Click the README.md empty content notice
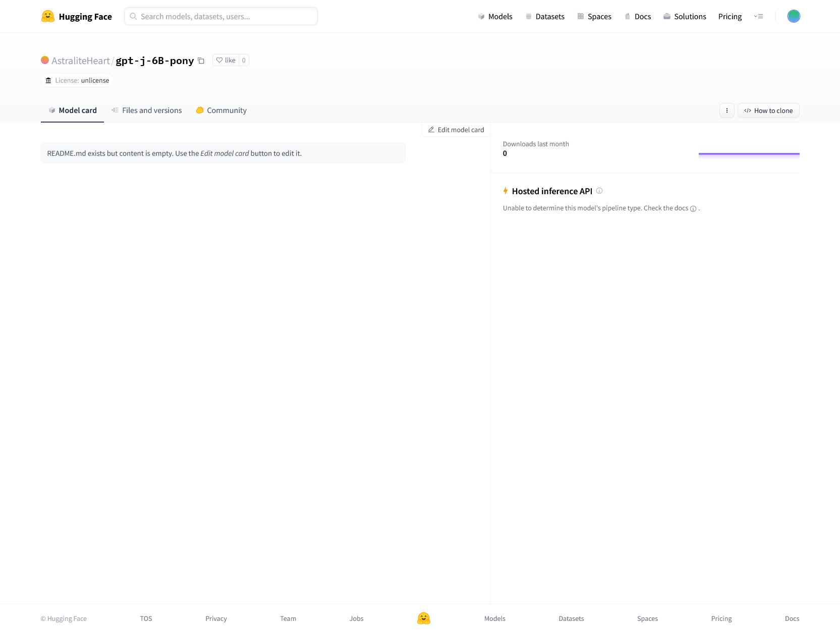Screen dimensions: 840x636 point(223,153)
